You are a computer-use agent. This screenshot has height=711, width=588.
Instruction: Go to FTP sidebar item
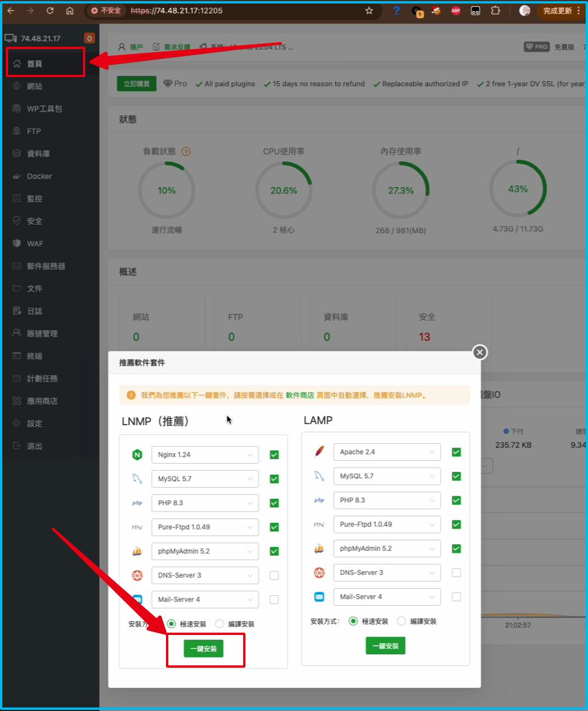click(x=34, y=131)
